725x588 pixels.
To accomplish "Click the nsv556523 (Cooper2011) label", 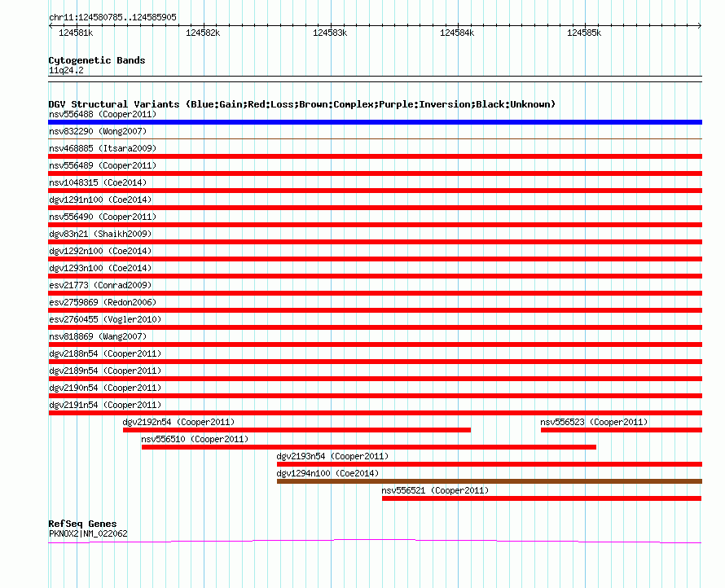I will [x=594, y=422].
